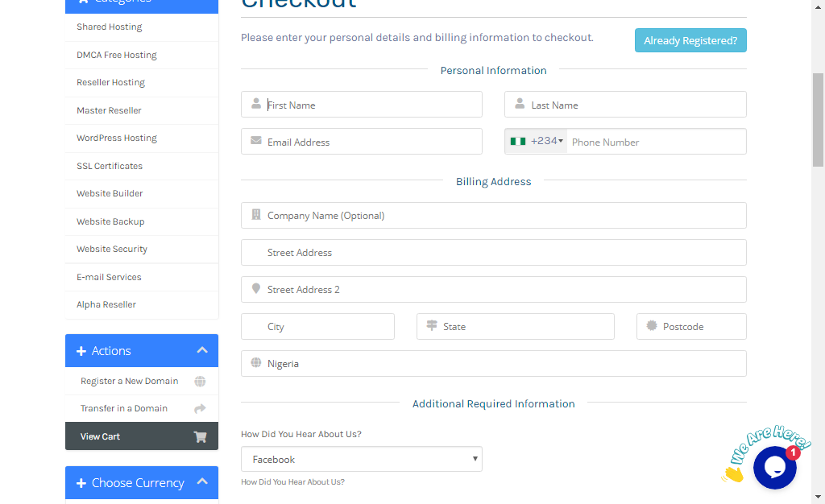
Task: Click Register a New Domain link
Action: point(142,381)
